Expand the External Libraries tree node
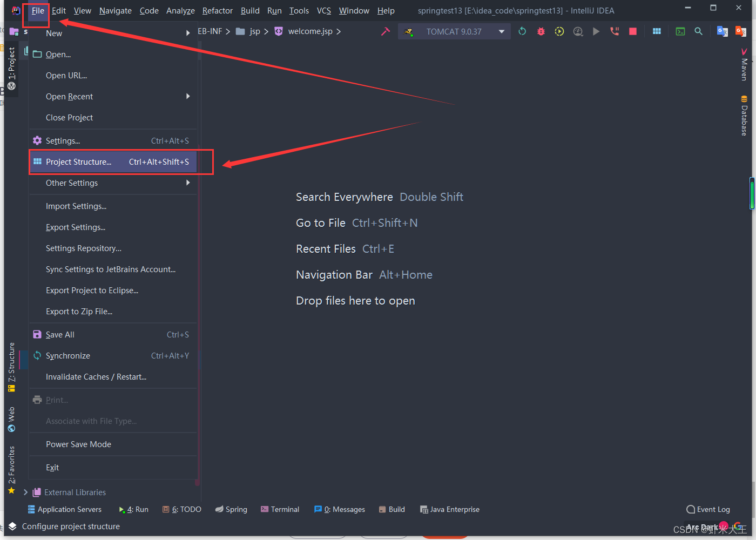Screen dimensions: 756x540 (x=25, y=492)
